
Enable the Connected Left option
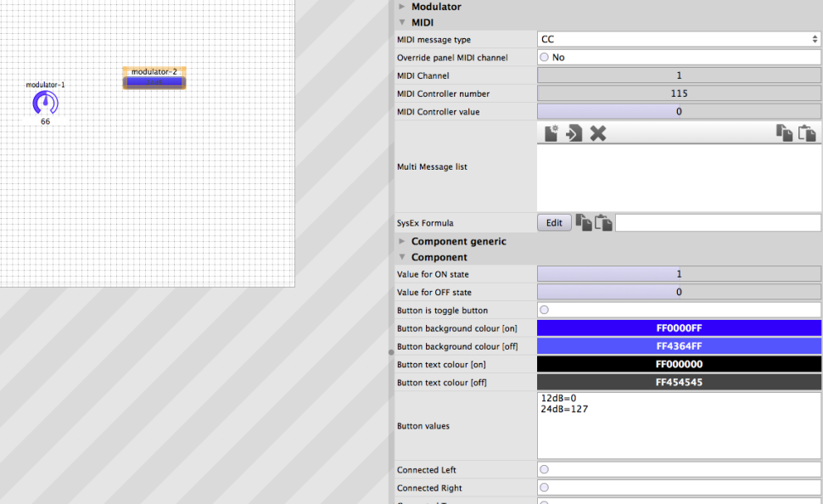click(544, 470)
